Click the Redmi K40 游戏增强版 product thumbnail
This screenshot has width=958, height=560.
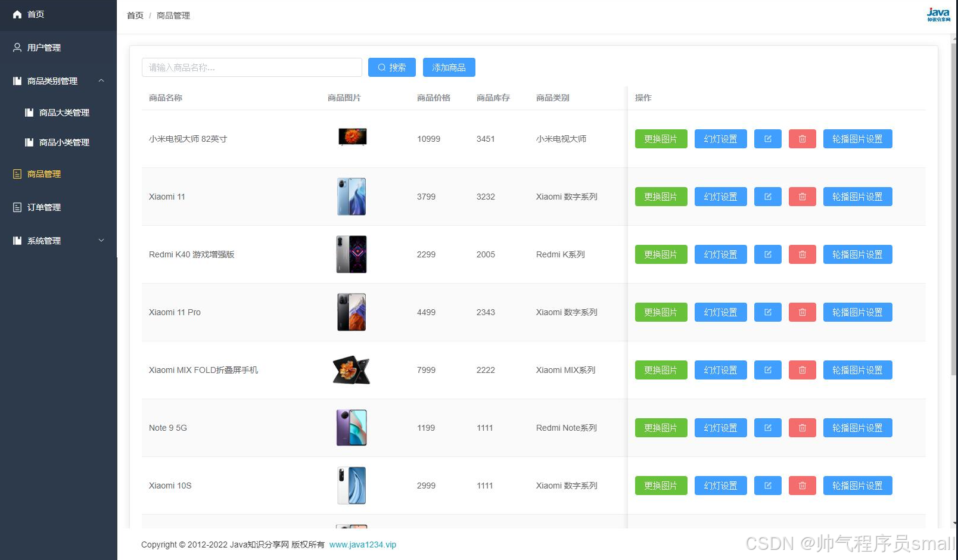(352, 254)
